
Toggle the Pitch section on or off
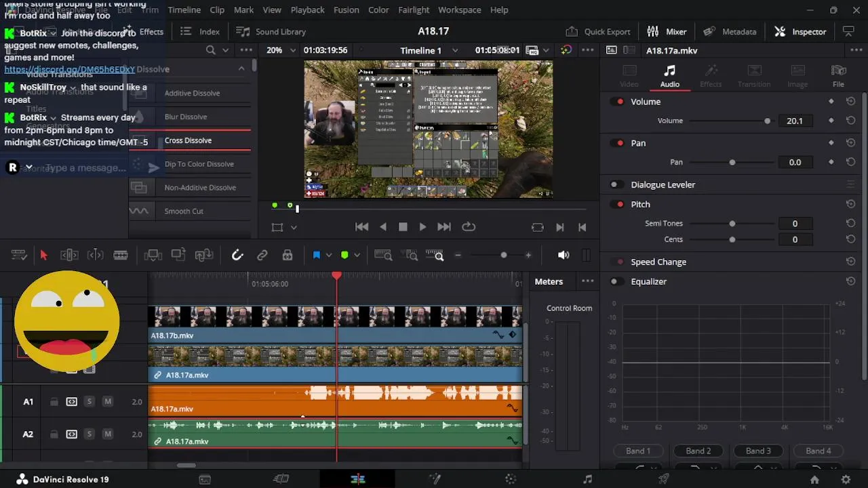click(x=618, y=204)
